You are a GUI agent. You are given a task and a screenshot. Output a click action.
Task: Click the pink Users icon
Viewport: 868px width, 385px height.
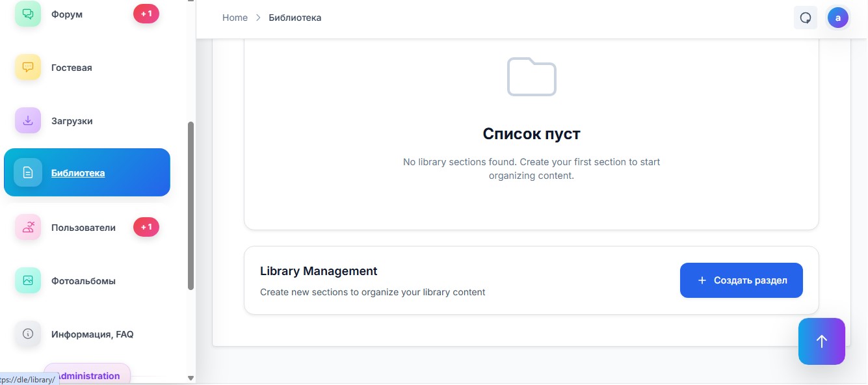(x=28, y=227)
